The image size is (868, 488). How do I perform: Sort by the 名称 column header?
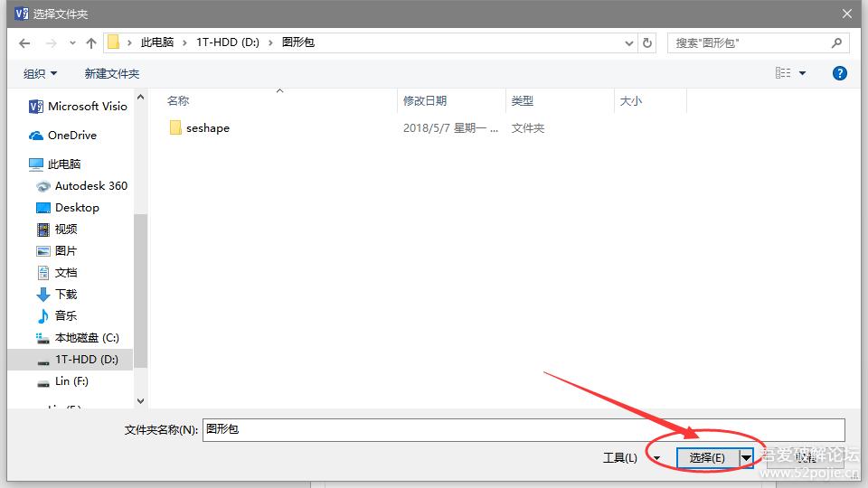click(x=178, y=101)
